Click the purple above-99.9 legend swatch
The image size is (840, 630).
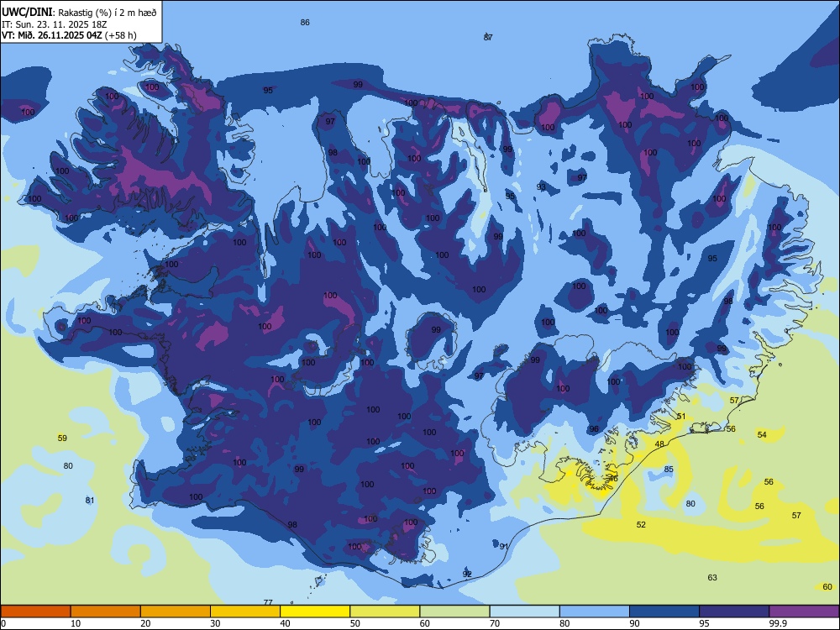[804, 612]
